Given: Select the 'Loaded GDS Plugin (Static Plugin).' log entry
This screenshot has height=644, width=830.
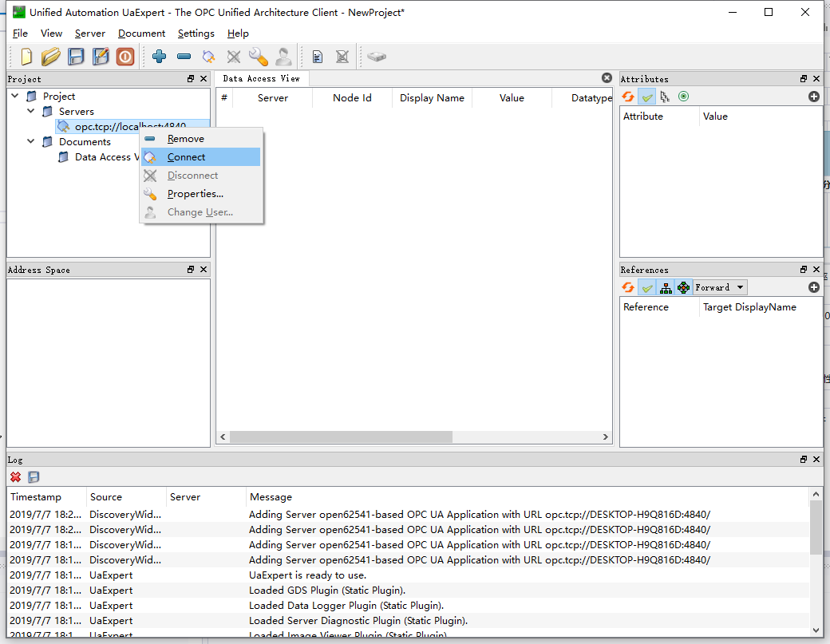Looking at the screenshot, I should click(x=409, y=590).
